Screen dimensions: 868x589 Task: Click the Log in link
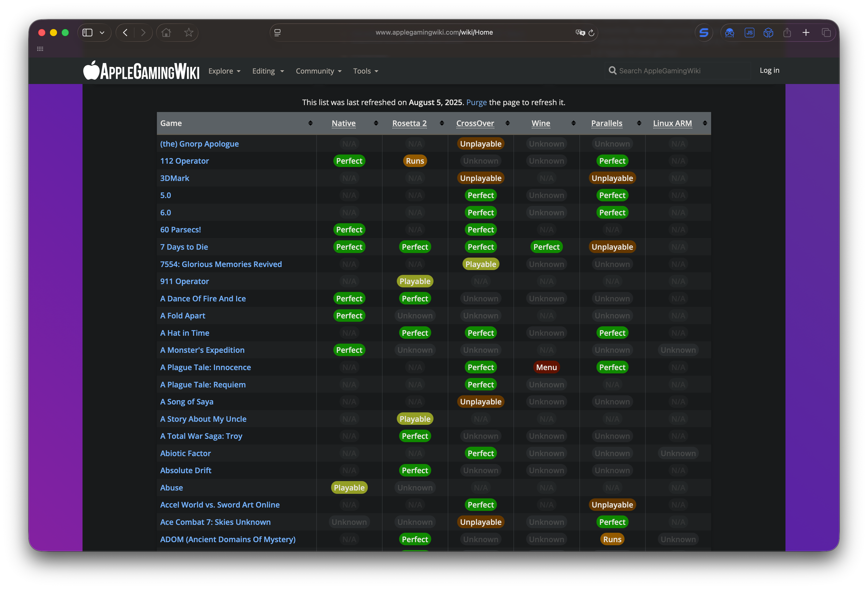pos(769,70)
